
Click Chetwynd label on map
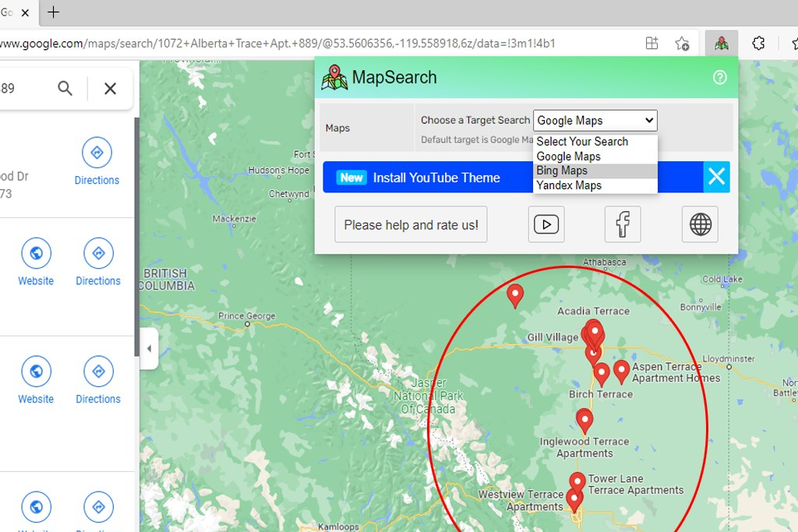pyautogui.click(x=288, y=194)
